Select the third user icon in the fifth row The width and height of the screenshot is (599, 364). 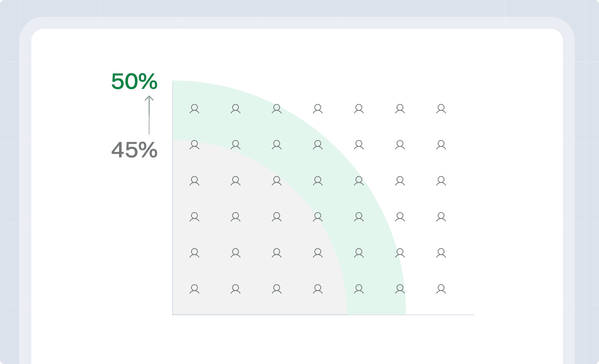[277, 253]
